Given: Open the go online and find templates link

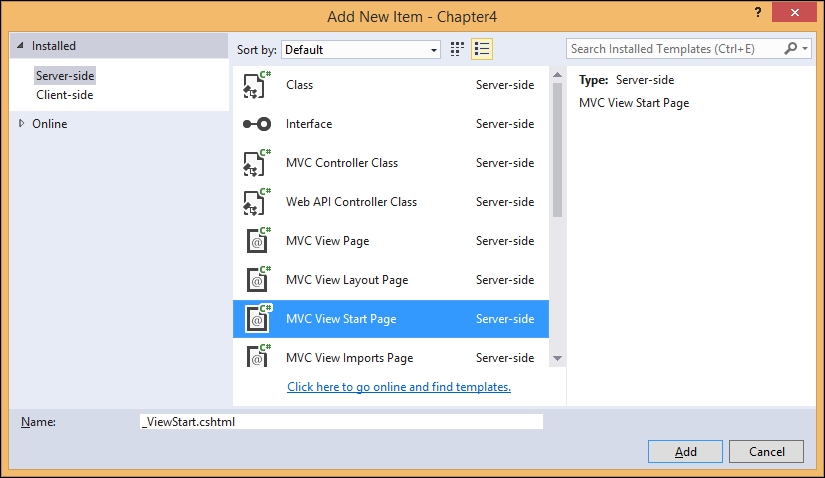Looking at the screenshot, I should 399,387.
